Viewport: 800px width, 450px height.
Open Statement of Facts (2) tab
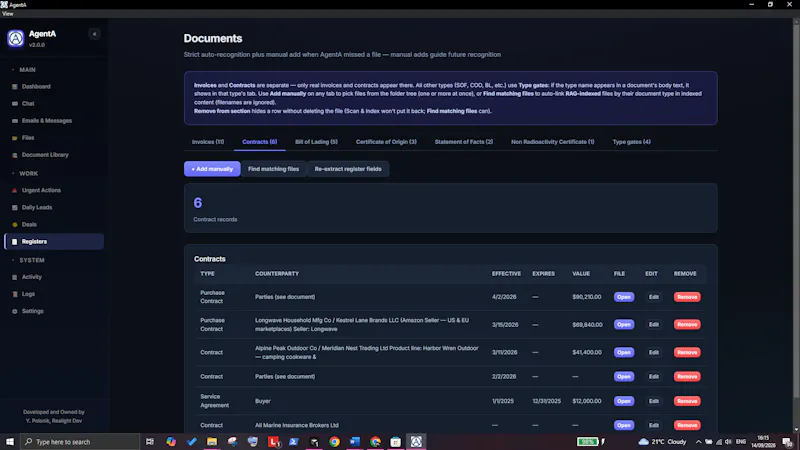(x=464, y=142)
